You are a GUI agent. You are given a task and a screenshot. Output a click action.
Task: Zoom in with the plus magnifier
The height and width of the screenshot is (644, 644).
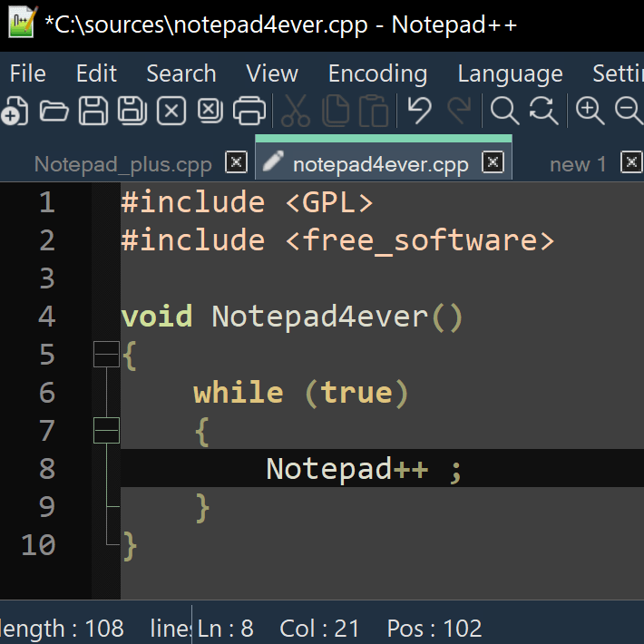590,111
